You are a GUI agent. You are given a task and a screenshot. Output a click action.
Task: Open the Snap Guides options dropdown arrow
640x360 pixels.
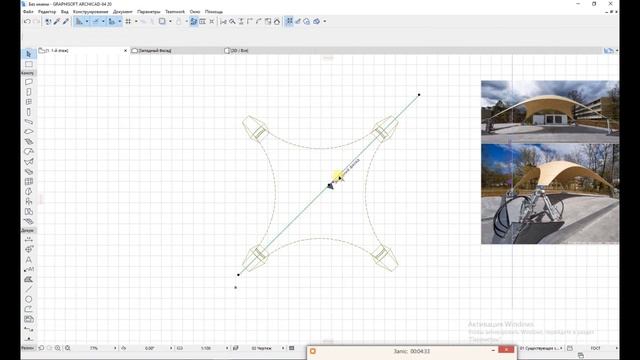(x=103, y=21)
